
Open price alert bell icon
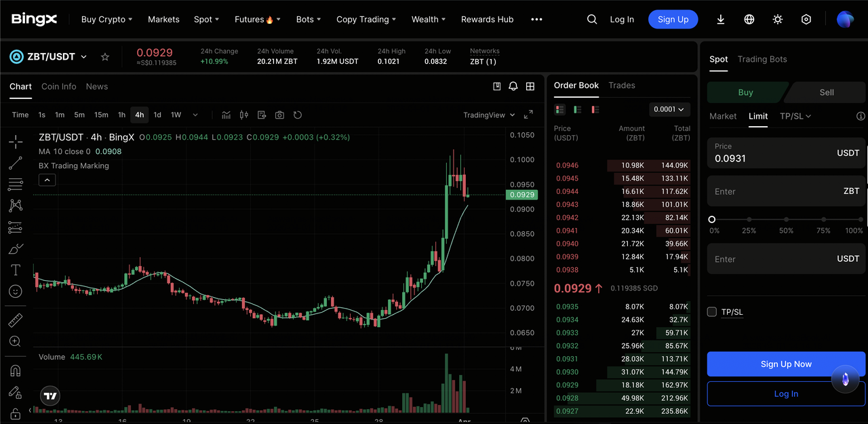[x=513, y=87]
